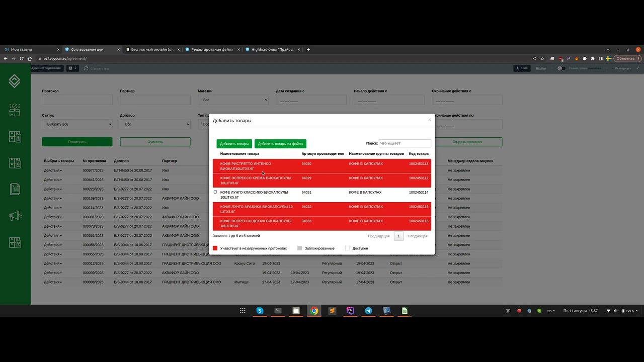Click the Очистить filter button

pos(155,142)
